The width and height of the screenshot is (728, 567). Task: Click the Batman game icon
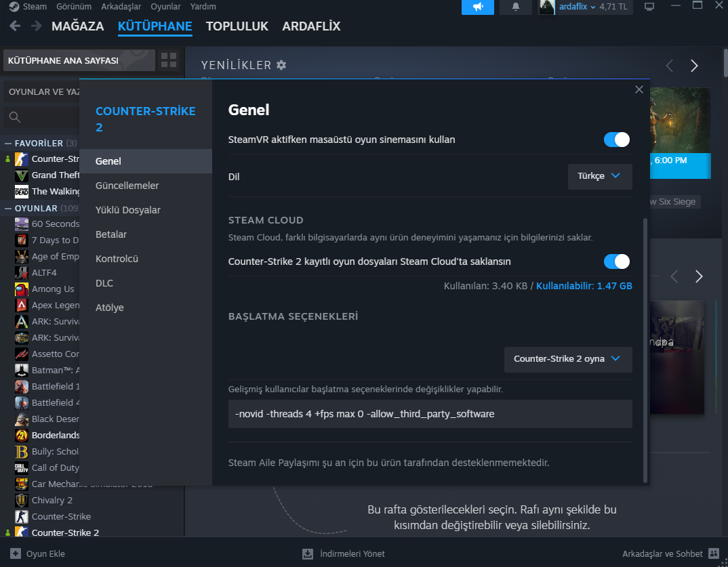tap(22, 371)
